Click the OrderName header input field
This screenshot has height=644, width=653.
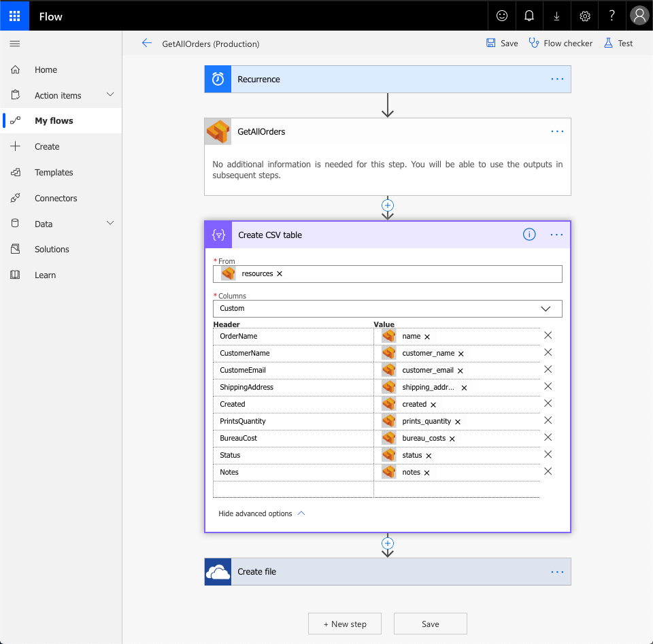point(293,337)
